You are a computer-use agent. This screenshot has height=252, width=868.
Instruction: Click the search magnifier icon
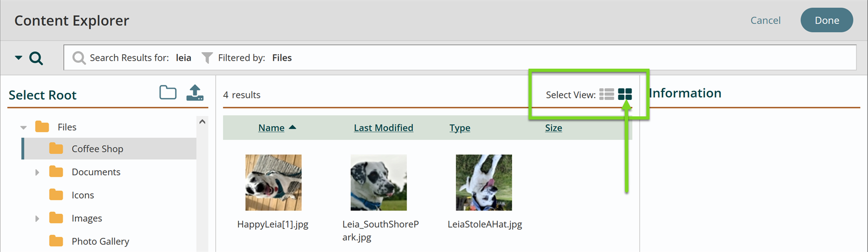pyautogui.click(x=36, y=58)
